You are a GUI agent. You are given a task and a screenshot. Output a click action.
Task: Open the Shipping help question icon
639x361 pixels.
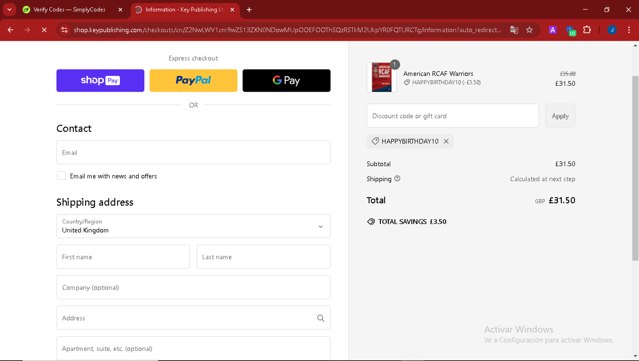(x=397, y=178)
